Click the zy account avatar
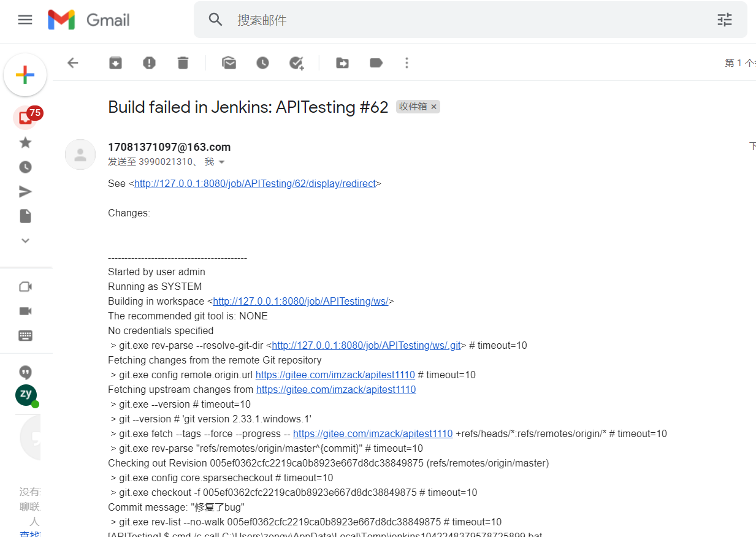 coord(26,395)
